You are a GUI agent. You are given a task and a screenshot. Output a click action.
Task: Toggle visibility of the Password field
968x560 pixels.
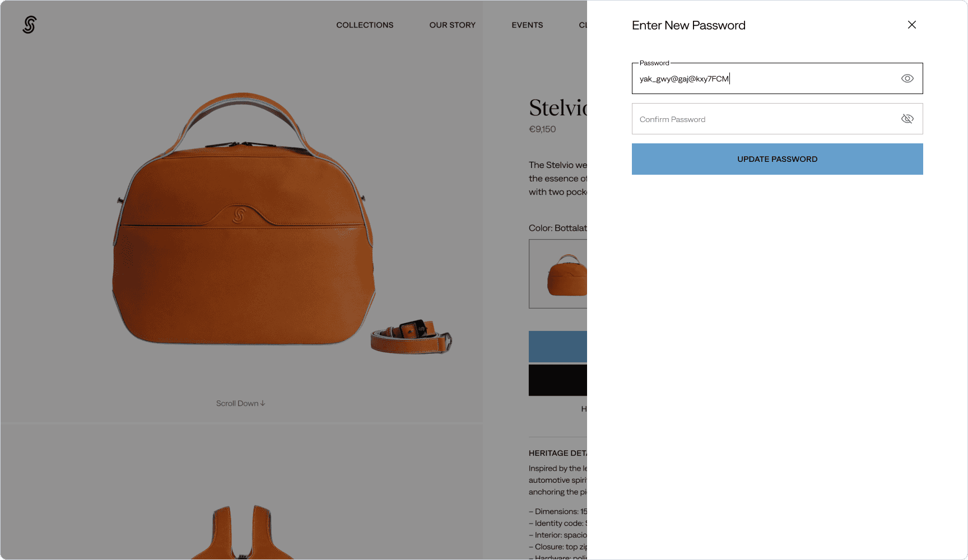click(907, 78)
